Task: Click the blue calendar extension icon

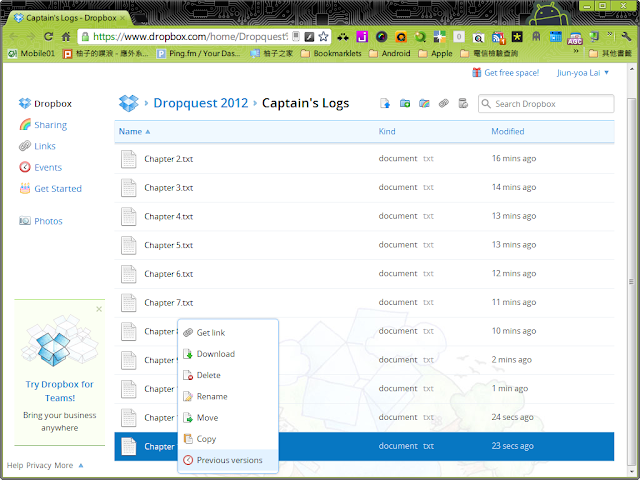Action: (555, 37)
